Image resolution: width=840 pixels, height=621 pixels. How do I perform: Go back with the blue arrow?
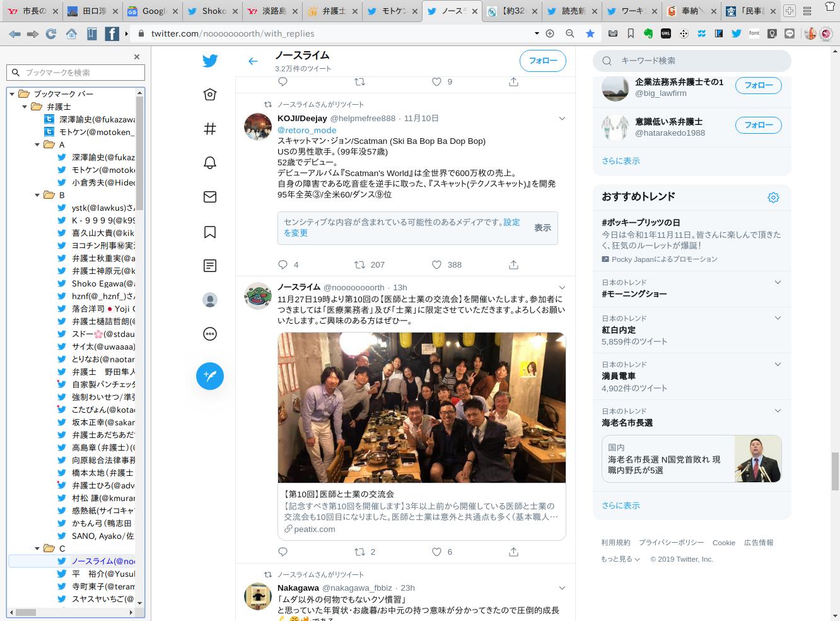click(x=253, y=61)
